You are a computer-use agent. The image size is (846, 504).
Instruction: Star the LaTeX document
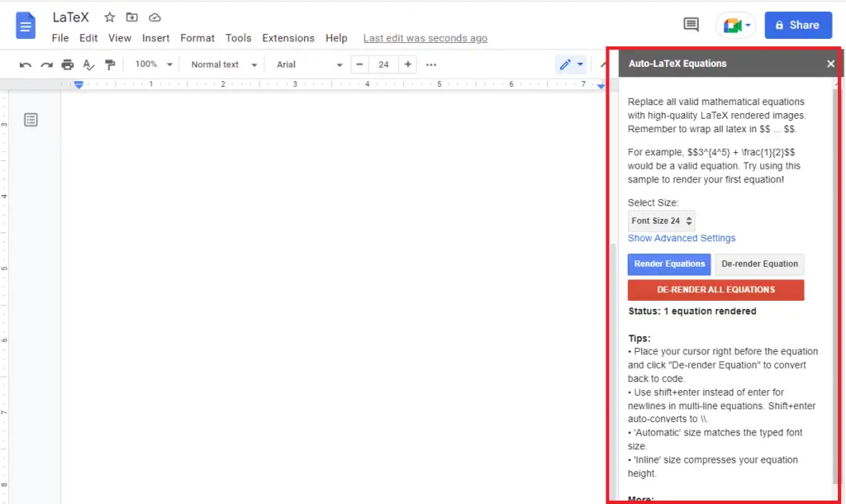tap(108, 17)
